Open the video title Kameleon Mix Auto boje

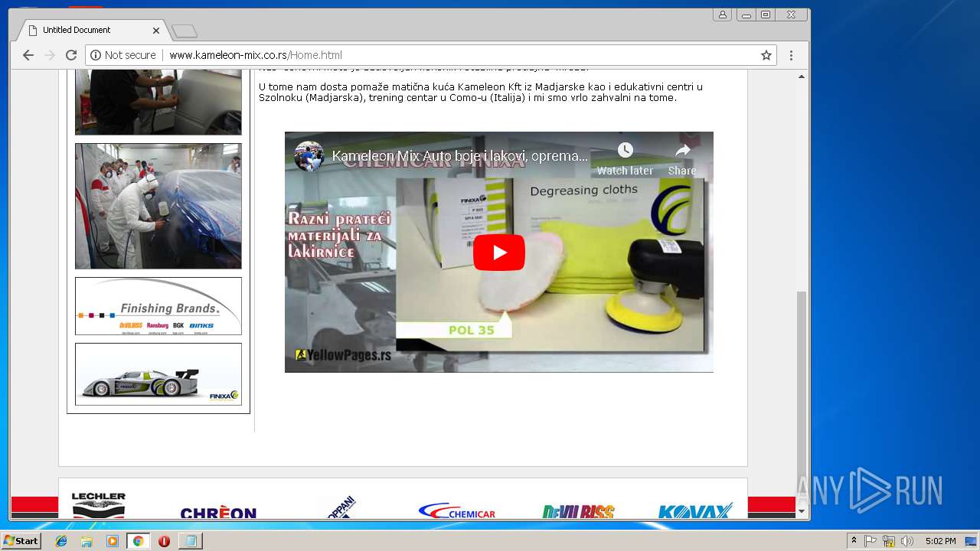[x=459, y=156]
